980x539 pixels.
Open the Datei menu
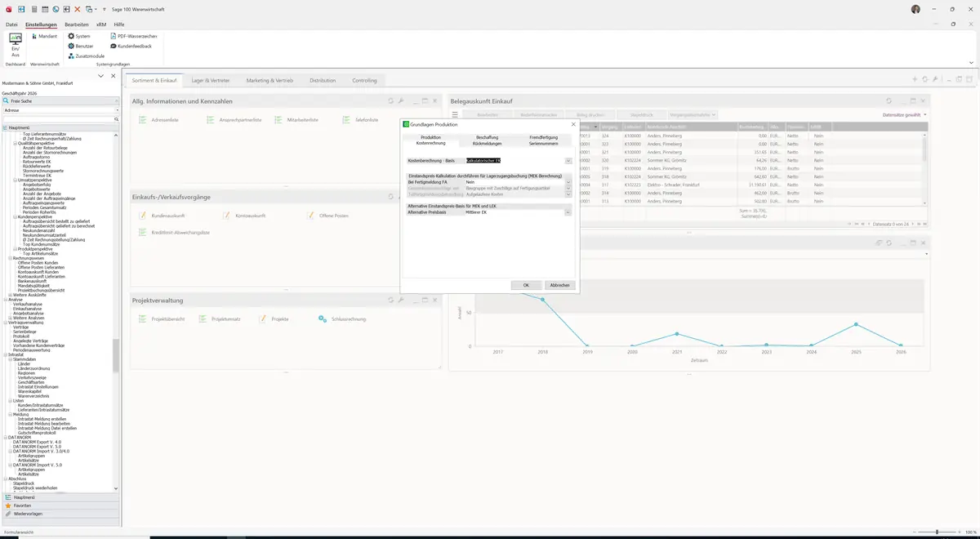(11, 24)
